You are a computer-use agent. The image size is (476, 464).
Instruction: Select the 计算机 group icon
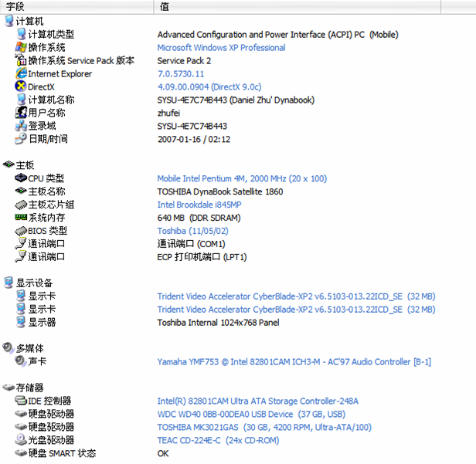click(x=9, y=21)
